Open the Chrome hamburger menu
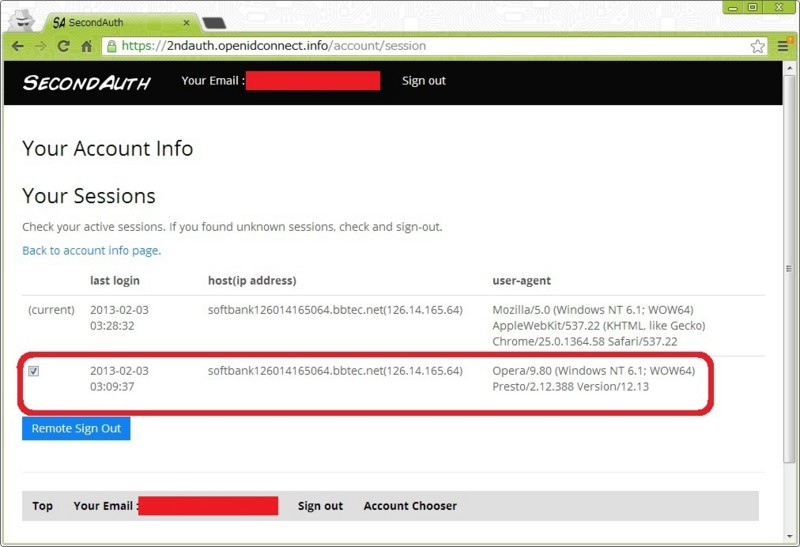The image size is (800, 547). pyautogui.click(x=783, y=46)
